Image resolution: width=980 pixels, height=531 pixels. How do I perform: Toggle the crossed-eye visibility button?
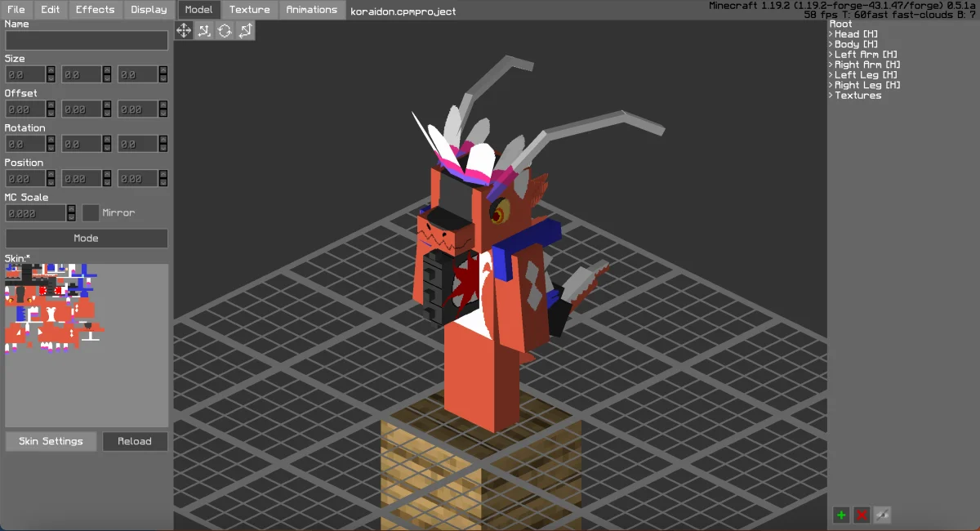coord(882,515)
